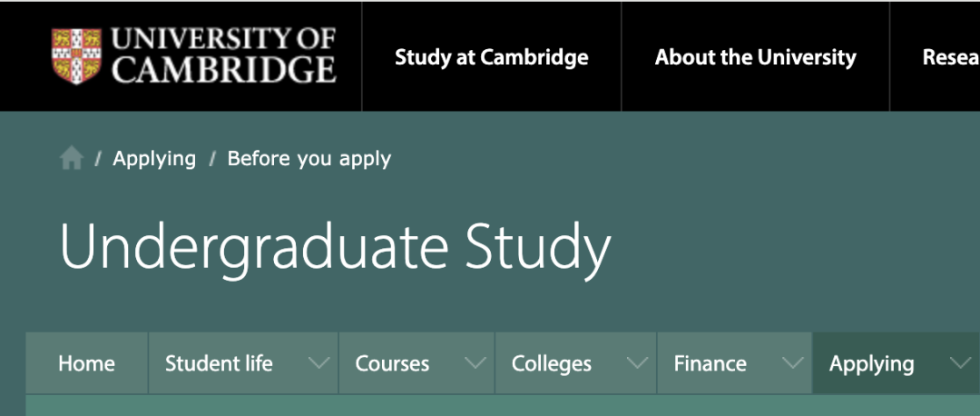Open the Finance navigation tab
The height and width of the screenshot is (416, 980).
tap(710, 363)
